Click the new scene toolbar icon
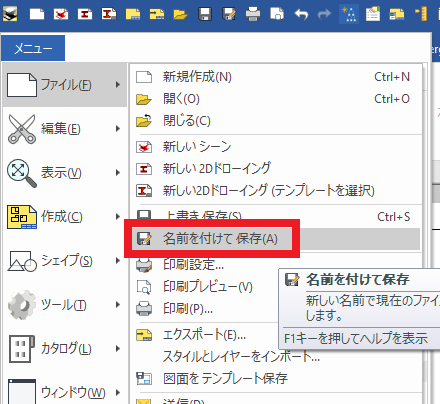 61,14
